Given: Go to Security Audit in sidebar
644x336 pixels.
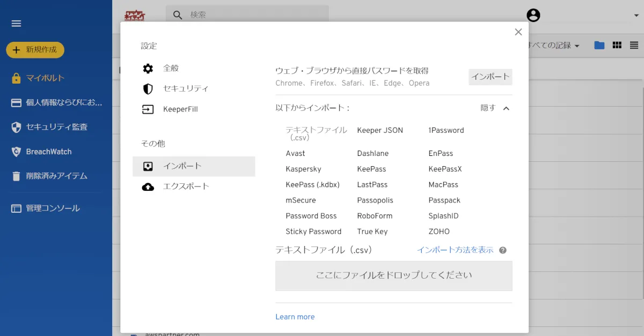Looking at the screenshot, I should [x=56, y=127].
